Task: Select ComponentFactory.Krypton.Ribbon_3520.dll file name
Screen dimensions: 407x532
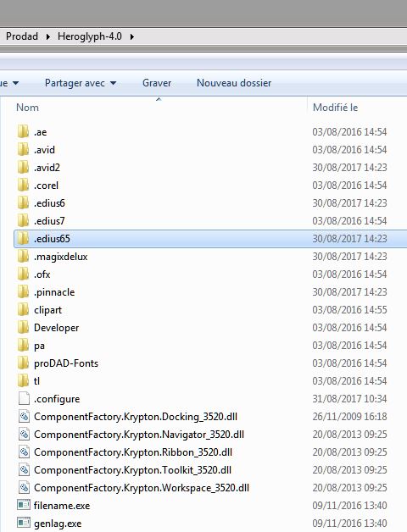Action: pos(133,452)
